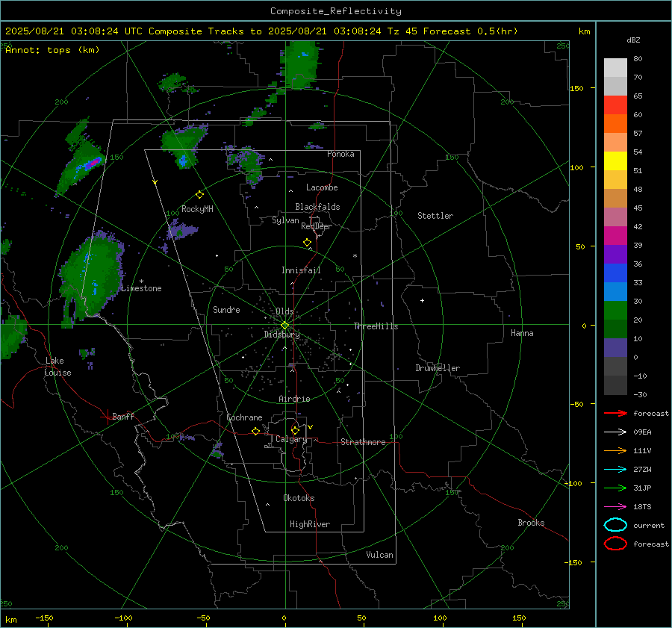Click the red cross marker at Banff

tap(107, 417)
